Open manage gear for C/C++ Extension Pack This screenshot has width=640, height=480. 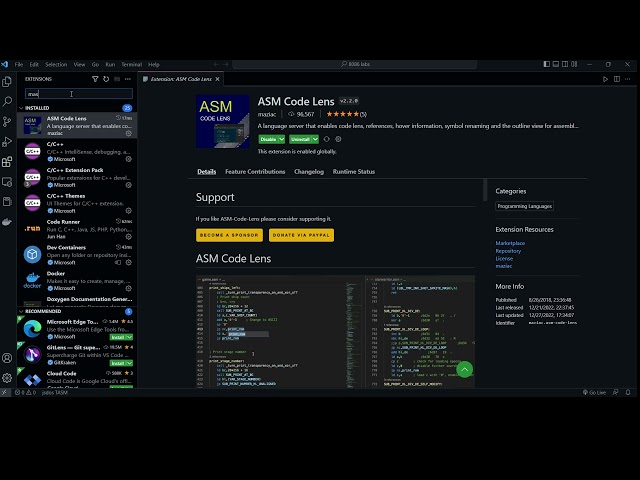click(x=129, y=185)
